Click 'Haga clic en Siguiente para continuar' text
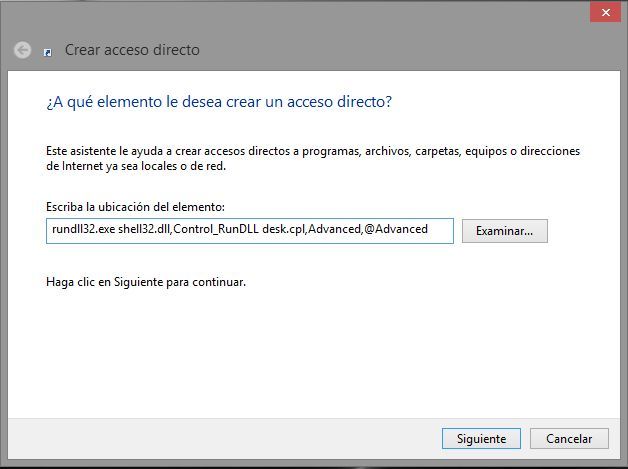This screenshot has height=469, width=628. tap(146, 282)
